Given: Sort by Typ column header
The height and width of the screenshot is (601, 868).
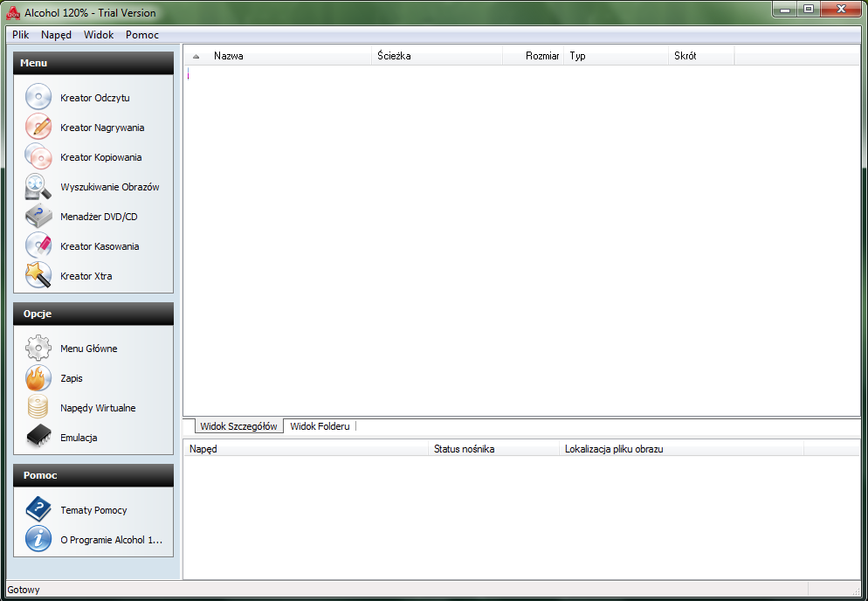Looking at the screenshot, I should pyautogui.click(x=617, y=56).
